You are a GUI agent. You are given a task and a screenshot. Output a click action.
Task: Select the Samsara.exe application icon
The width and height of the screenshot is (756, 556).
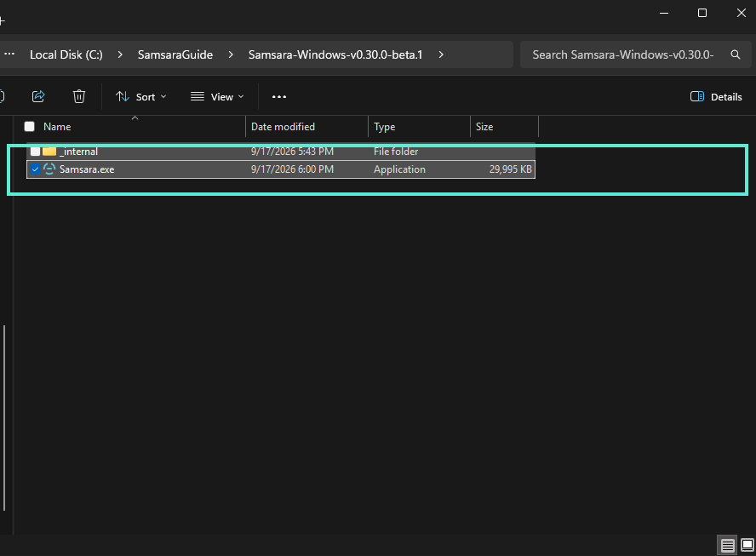tap(49, 169)
